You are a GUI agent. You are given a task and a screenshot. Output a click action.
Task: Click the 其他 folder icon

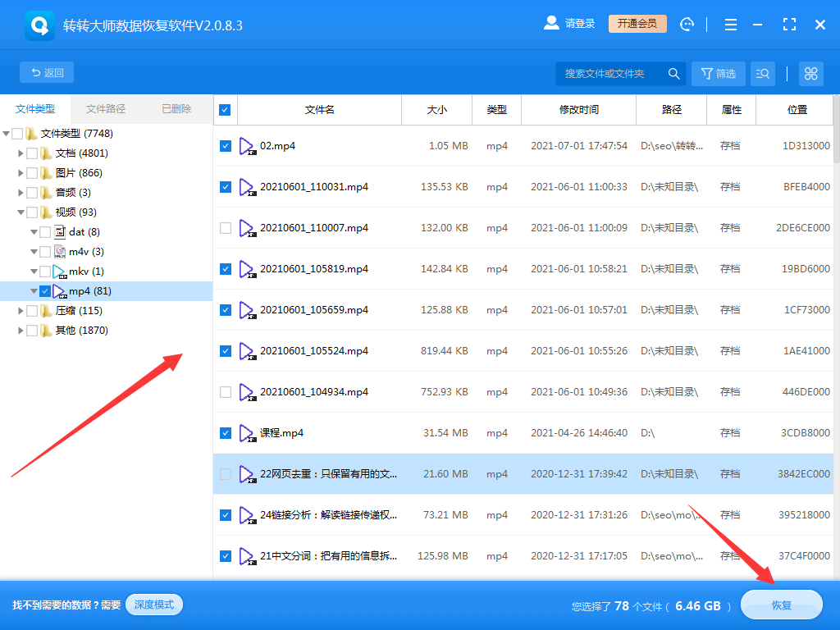[x=46, y=331]
